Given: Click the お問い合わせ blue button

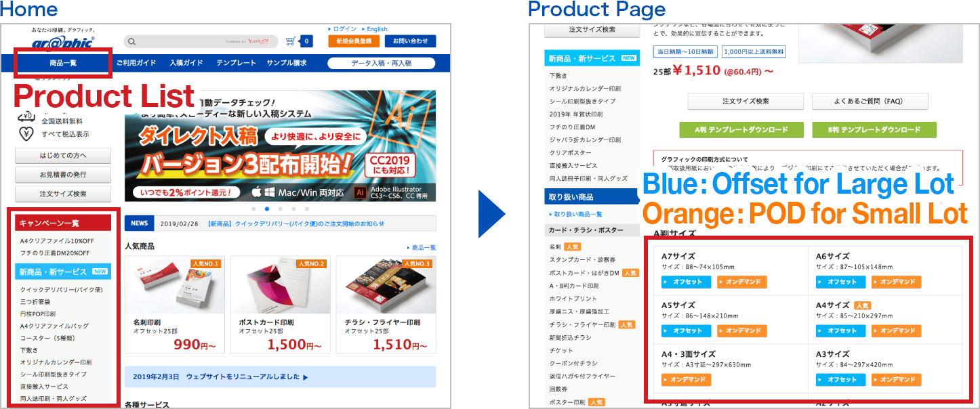Looking at the screenshot, I should point(410,41).
